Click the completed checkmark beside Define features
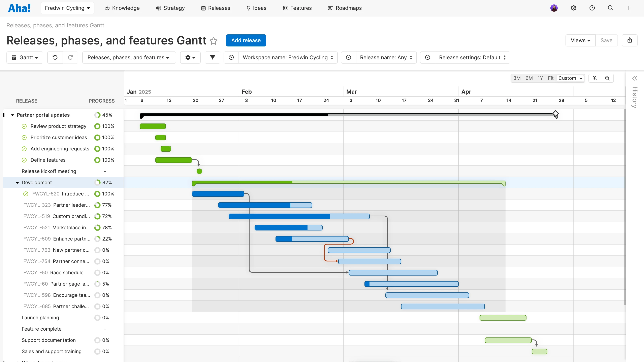Viewport: 644px width, 362px height. pyautogui.click(x=24, y=160)
